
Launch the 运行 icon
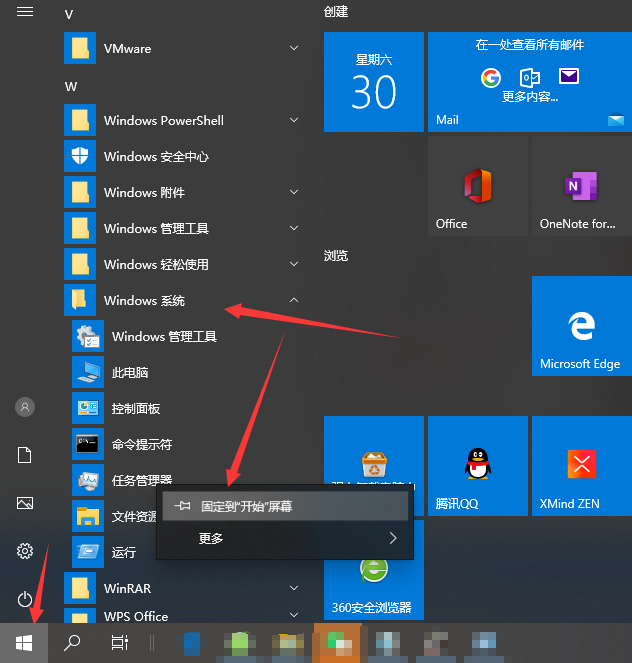tap(88, 552)
